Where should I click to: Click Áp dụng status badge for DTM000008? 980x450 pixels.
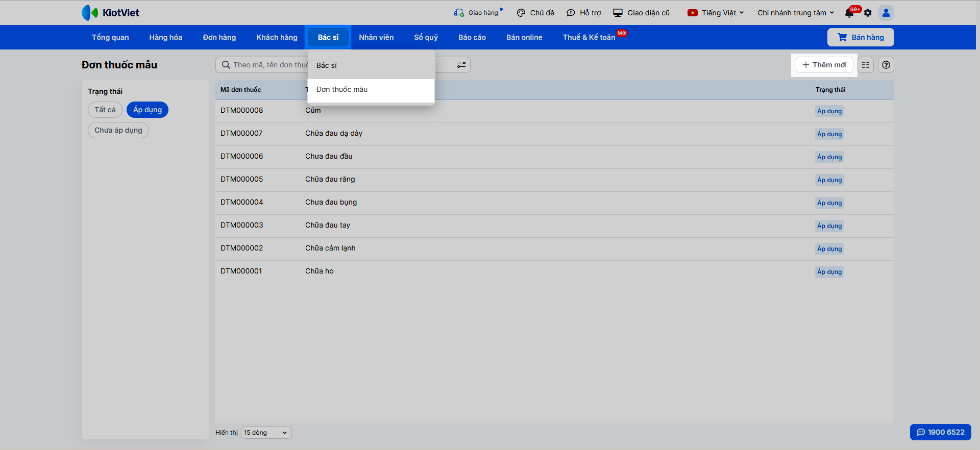(829, 111)
